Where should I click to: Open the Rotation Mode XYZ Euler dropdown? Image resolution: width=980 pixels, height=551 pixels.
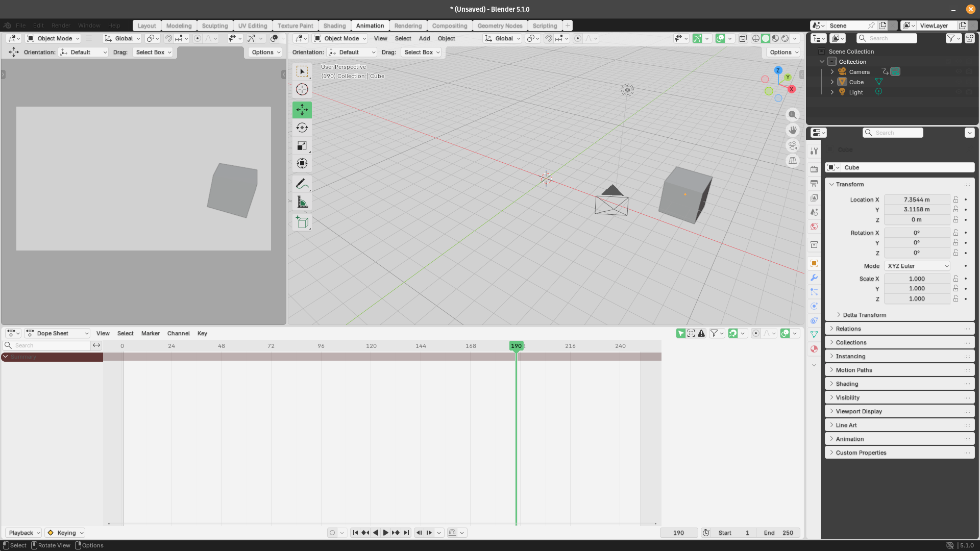pos(917,266)
